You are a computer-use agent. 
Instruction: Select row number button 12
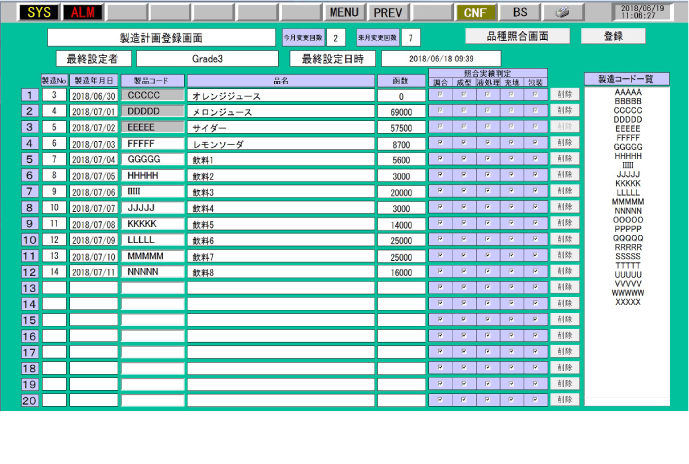point(29,272)
